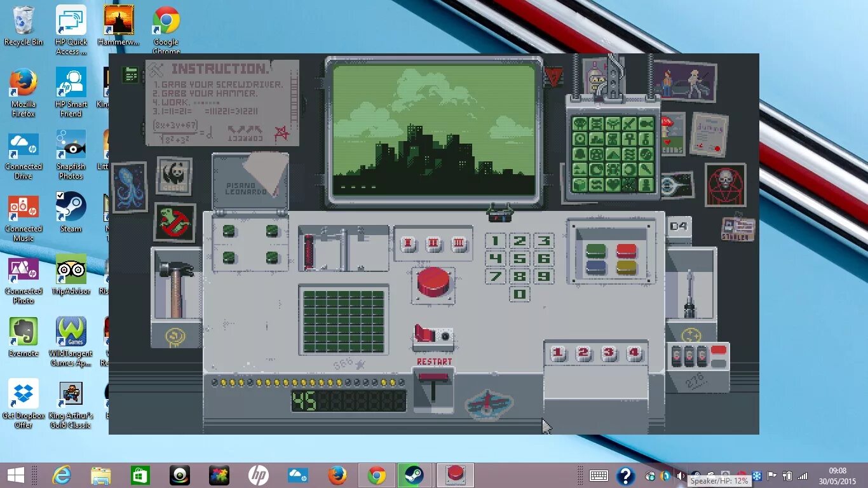The width and height of the screenshot is (868, 488).
Task: Open Steam desktop shortcut
Action: click(71, 212)
